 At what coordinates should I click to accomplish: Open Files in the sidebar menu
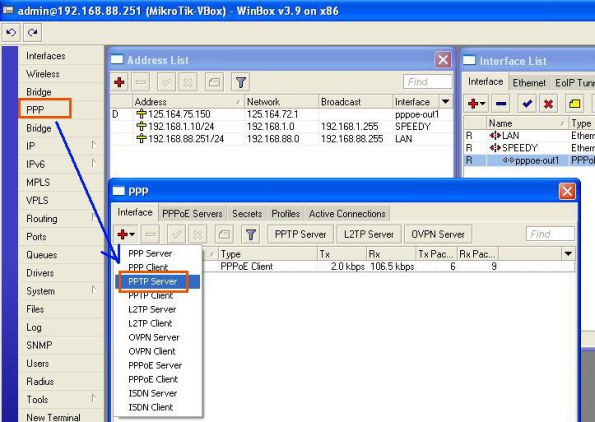coord(35,309)
